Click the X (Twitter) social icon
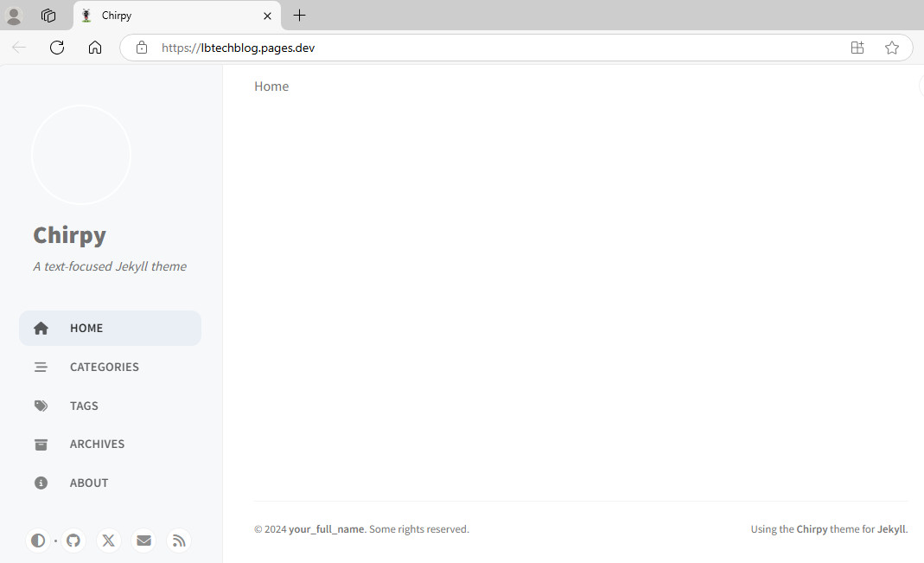The image size is (924, 563). point(108,541)
